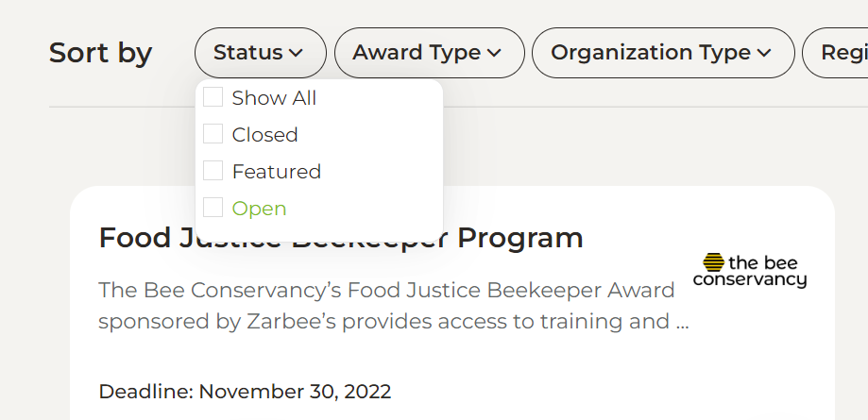Check the Closed status box

(x=213, y=134)
